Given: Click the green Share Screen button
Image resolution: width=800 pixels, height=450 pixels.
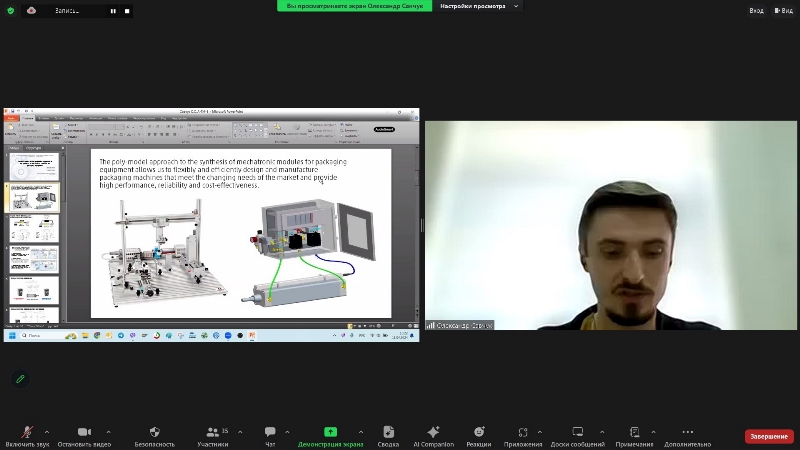Looking at the screenshot, I should tap(330, 433).
